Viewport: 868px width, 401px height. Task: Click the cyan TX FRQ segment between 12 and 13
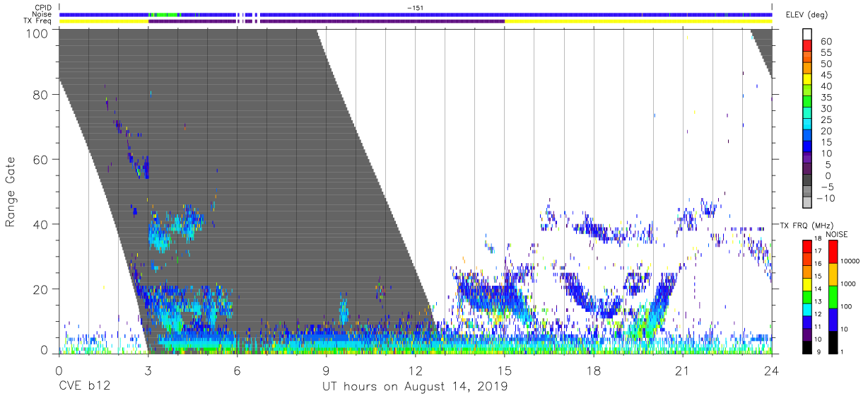pyautogui.click(x=807, y=308)
